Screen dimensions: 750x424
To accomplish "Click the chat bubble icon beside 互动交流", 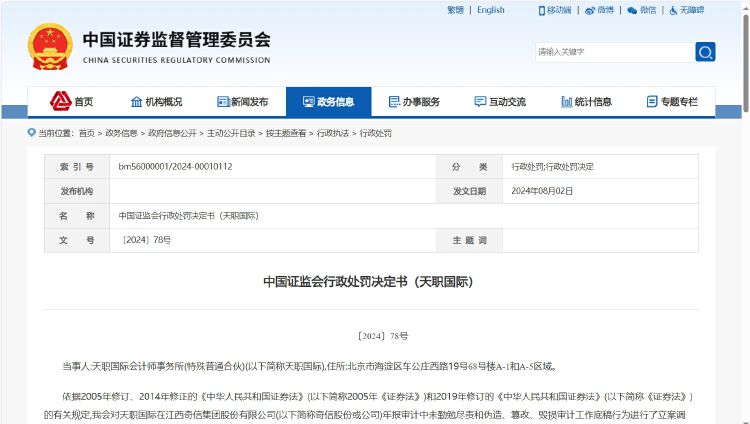I will coord(480,101).
